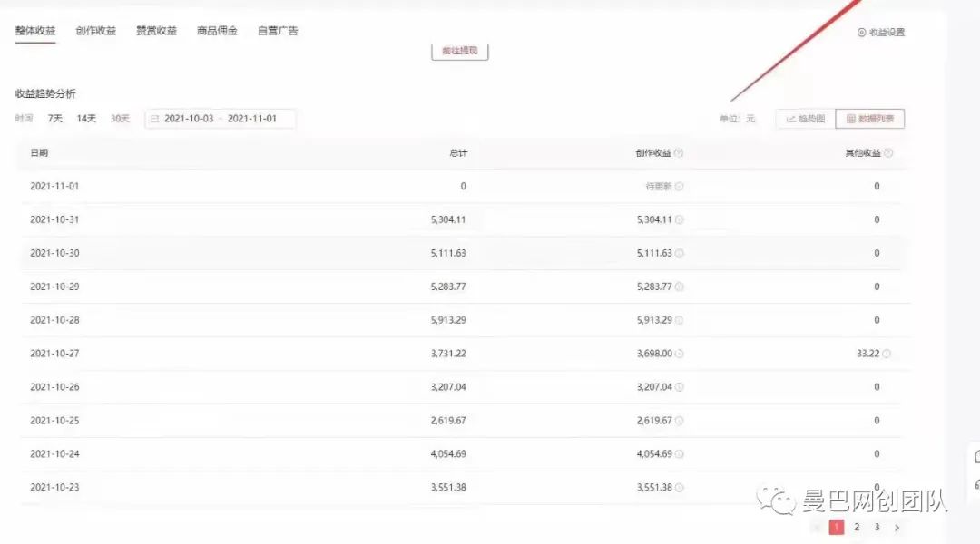Go to page 2 of the data list

[x=856, y=525]
